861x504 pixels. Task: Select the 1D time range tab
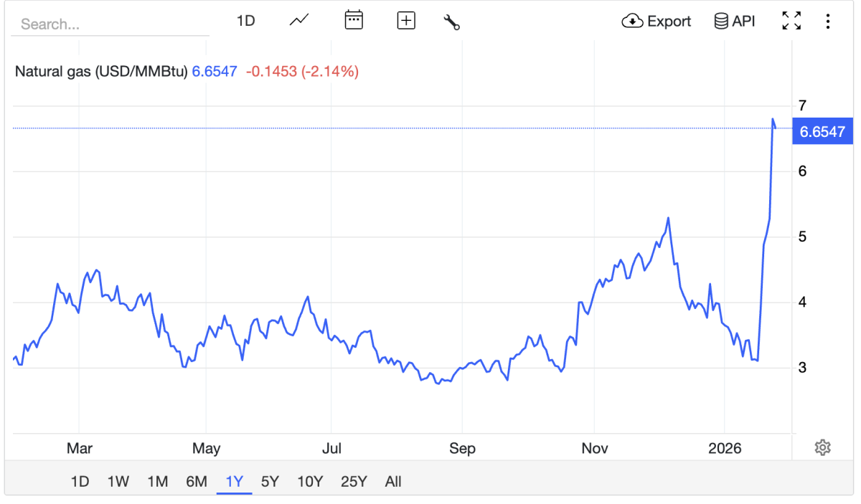click(x=80, y=481)
